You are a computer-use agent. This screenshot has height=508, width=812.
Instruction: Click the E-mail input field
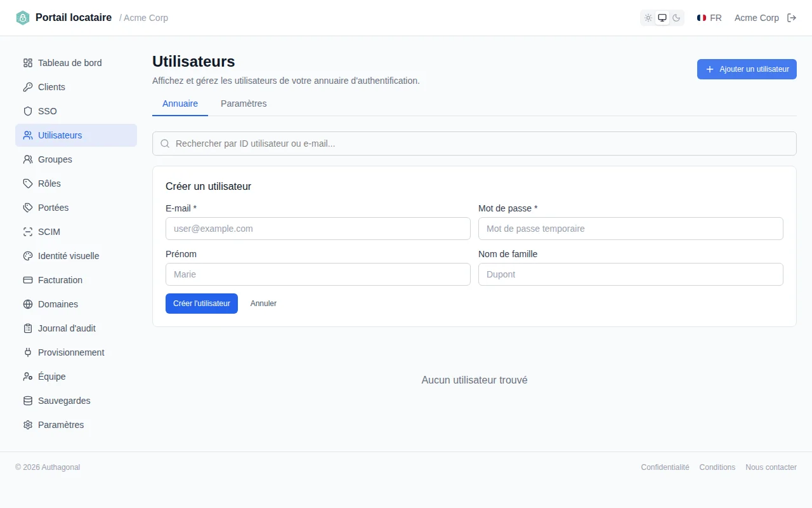tap(318, 229)
